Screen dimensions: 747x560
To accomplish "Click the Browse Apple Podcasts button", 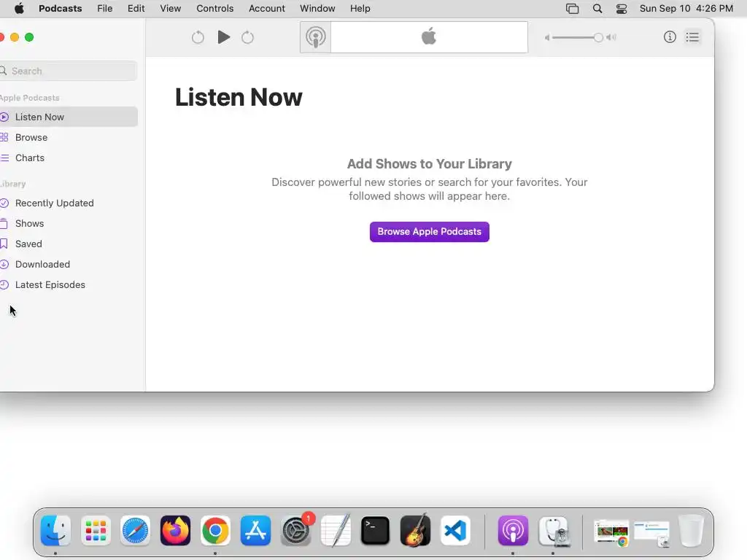I will click(429, 232).
